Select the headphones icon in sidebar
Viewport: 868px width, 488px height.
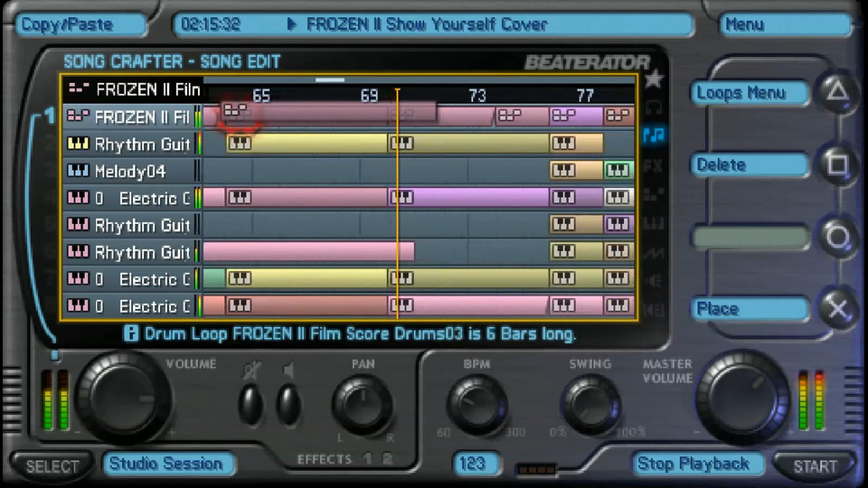654,108
